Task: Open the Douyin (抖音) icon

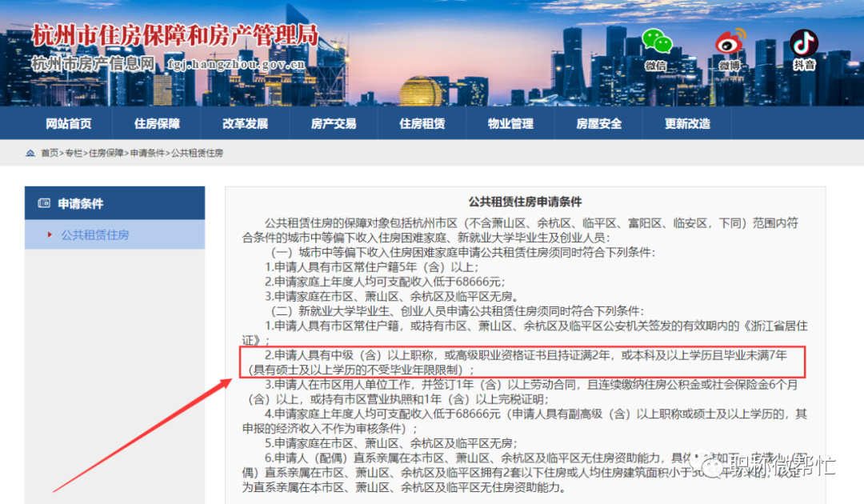Action: 804,43
